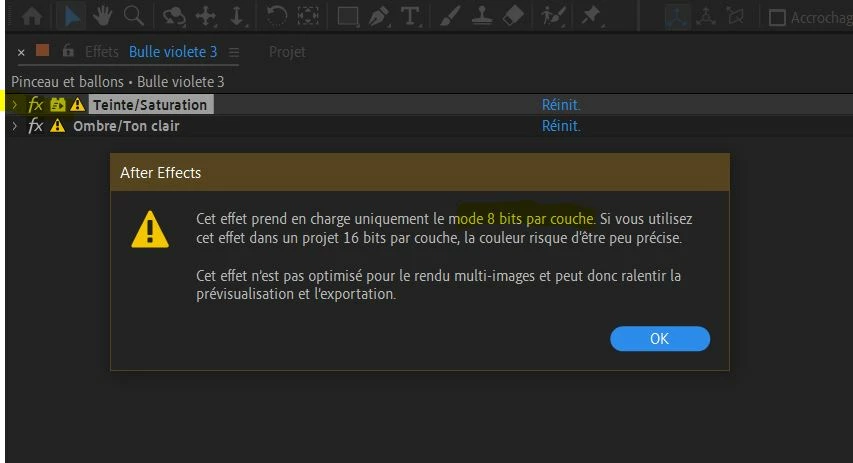The image size is (853, 463).
Task: Click the After Effects dialog title bar
Action: (419, 172)
